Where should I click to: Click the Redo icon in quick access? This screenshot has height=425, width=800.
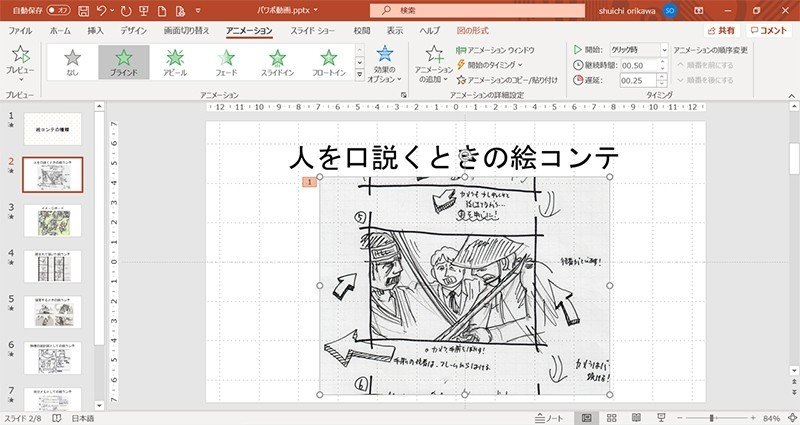[126, 11]
